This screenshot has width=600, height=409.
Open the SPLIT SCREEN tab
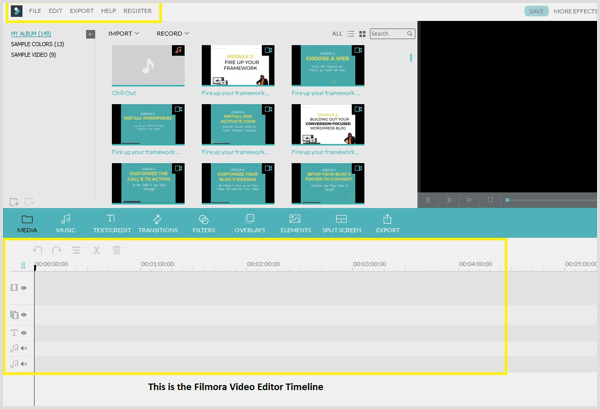tap(341, 224)
